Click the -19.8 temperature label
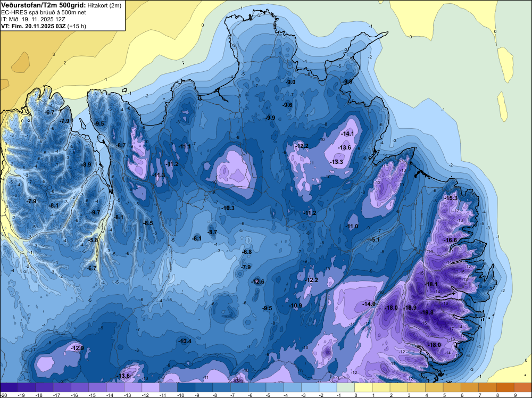532x398 pixels. point(427,312)
